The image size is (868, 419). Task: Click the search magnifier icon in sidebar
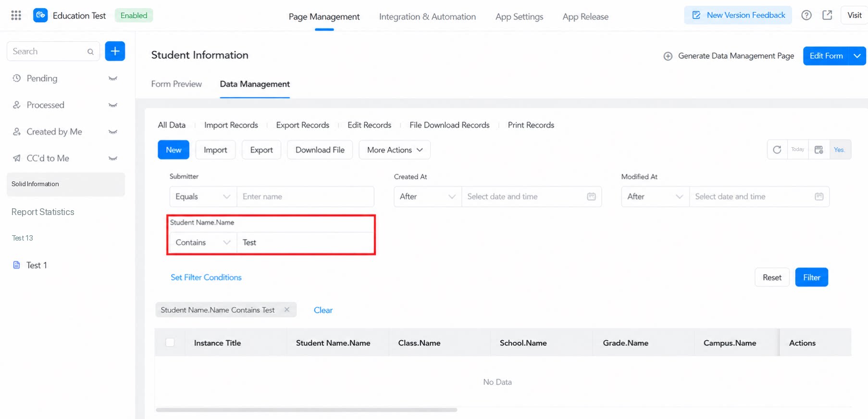point(90,51)
